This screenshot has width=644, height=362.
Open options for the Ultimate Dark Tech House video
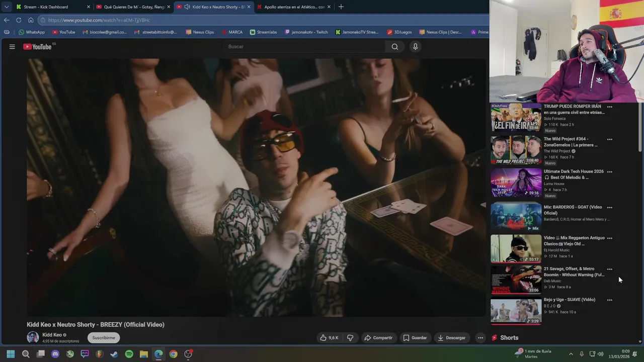tap(609, 172)
